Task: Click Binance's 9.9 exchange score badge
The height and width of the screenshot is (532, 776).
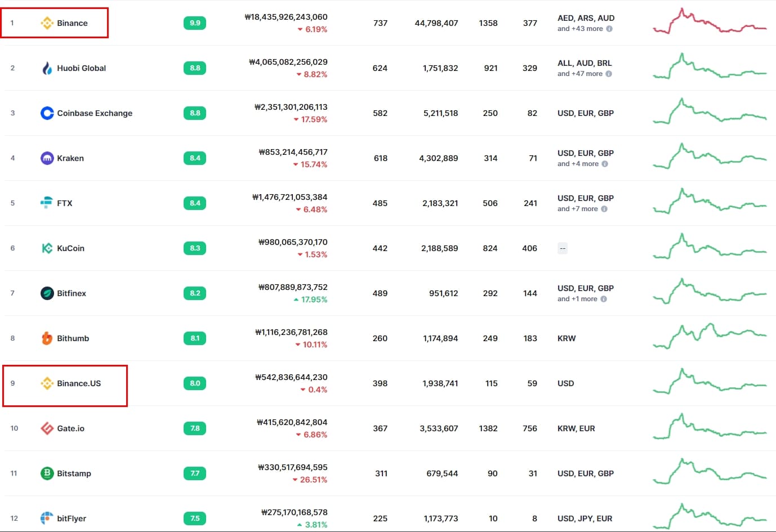Action: (x=195, y=23)
